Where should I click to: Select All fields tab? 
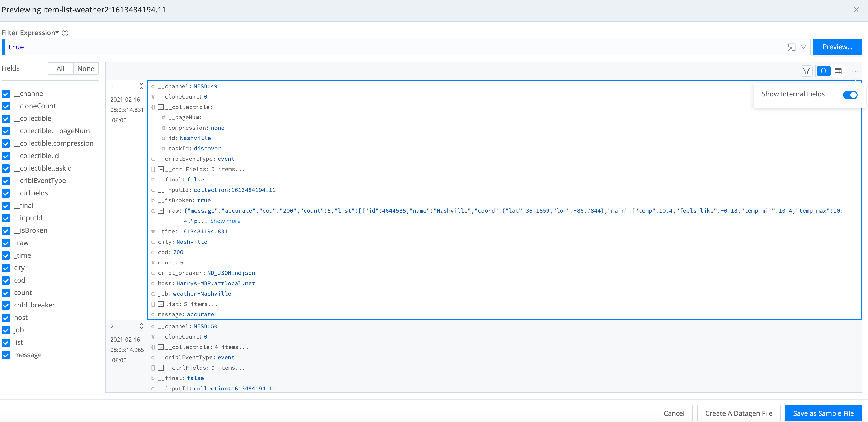pos(60,69)
